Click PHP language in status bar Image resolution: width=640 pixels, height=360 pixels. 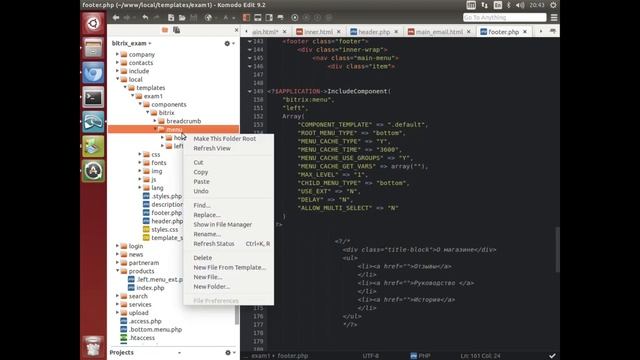420,356
